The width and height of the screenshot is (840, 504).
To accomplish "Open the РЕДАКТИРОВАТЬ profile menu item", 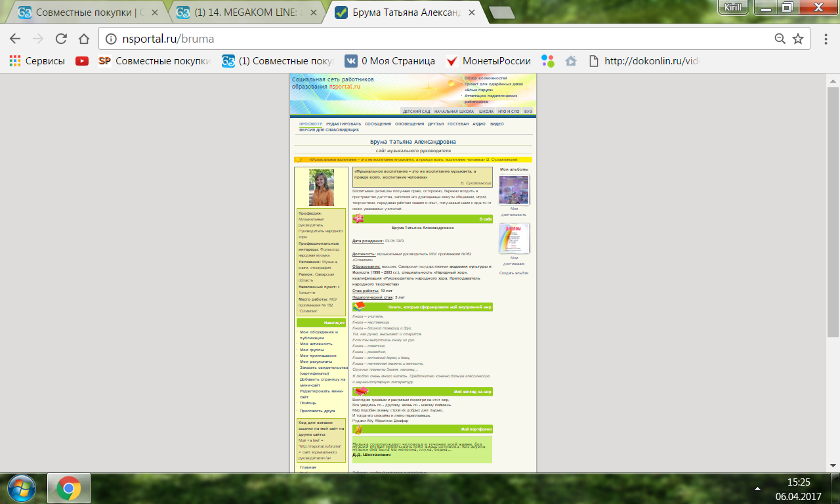I will pyautogui.click(x=344, y=124).
